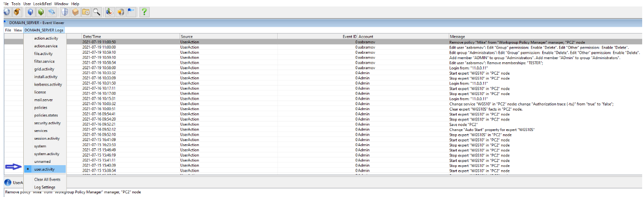Click the 'Change "Auto Start" property' message
This screenshot has height=197, width=644.
click(492, 130)
